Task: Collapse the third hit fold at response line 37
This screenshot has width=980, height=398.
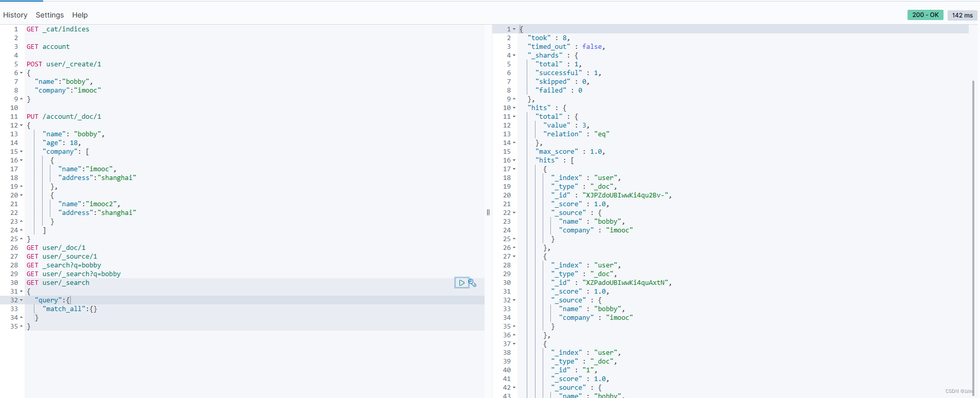Action: pos(514,344)
